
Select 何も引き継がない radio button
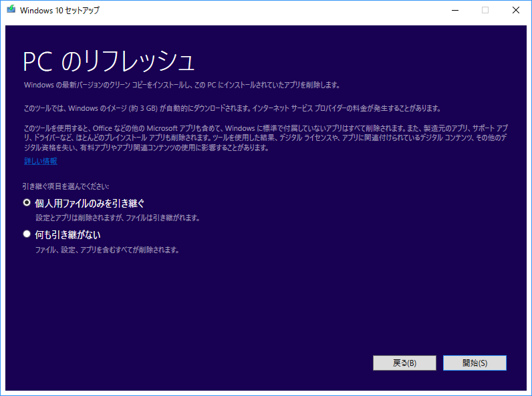click(x=27, y=234)
